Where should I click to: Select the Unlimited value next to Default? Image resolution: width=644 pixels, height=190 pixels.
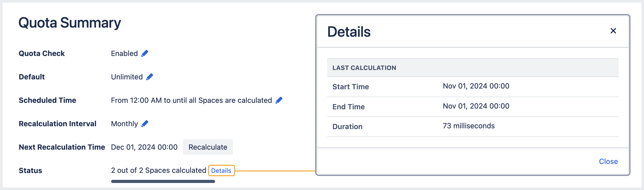[127, 77]
